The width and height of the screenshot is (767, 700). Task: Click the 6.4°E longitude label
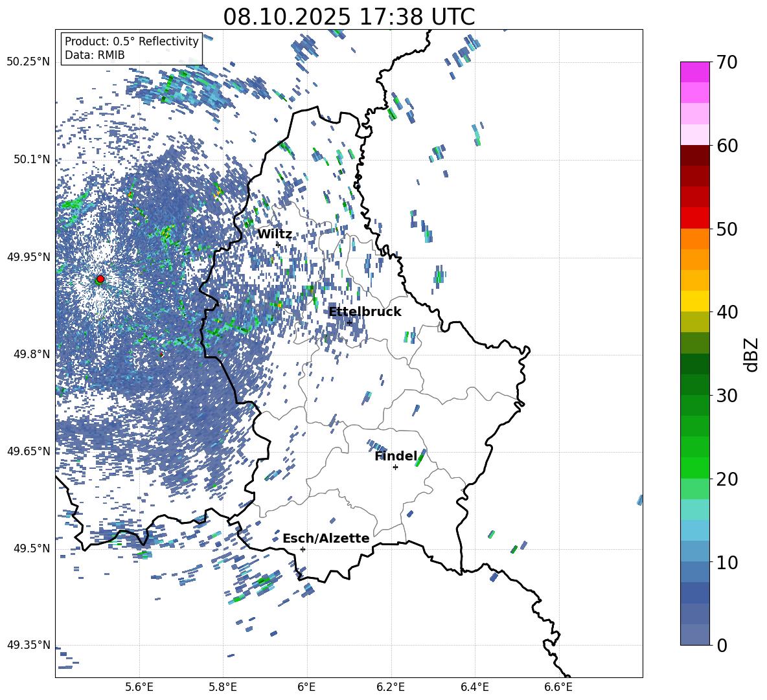[474, 687]
